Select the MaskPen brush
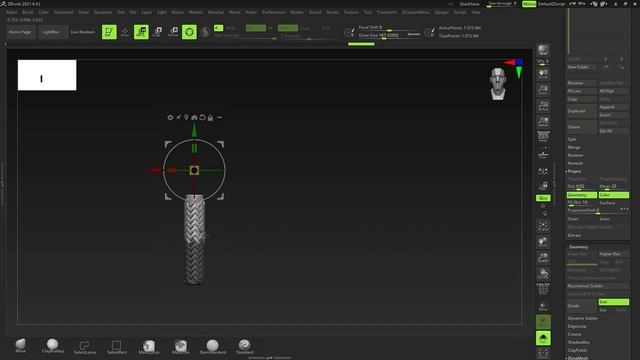The height and width of the screenshot is (360, 640). pos(181,347)
